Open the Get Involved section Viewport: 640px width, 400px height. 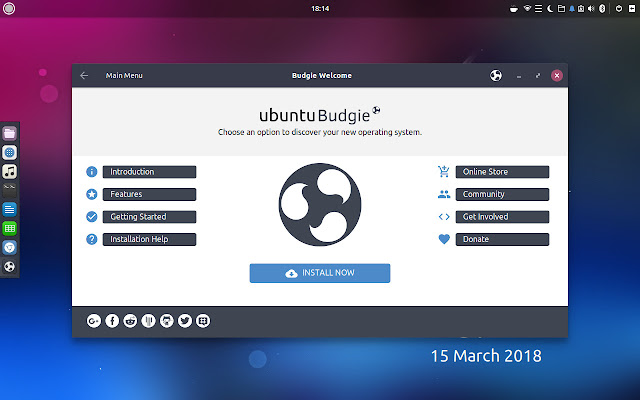click(502, 217)
